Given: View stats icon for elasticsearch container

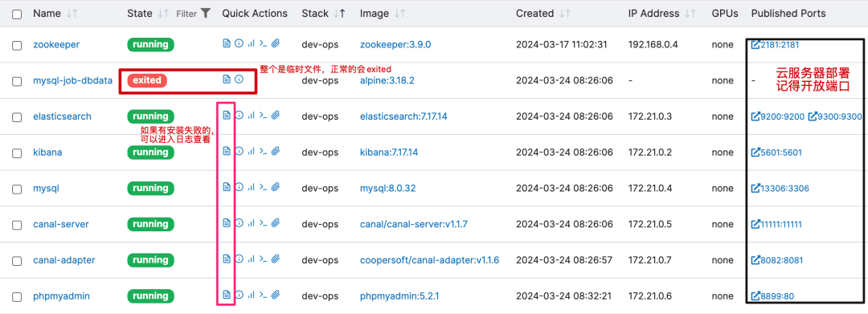Looking at the screenshot, I should click(x=252, y=115).
